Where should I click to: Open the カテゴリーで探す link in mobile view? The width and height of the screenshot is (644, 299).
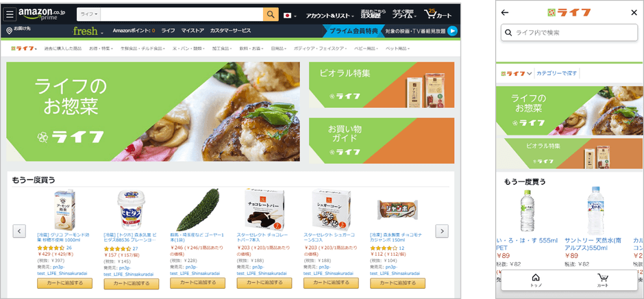(556, 73)
